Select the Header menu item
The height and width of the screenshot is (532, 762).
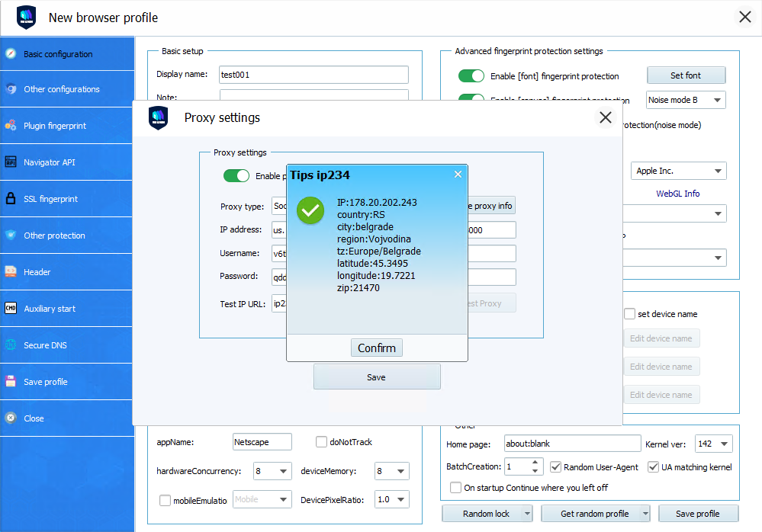tap(37, 272)
